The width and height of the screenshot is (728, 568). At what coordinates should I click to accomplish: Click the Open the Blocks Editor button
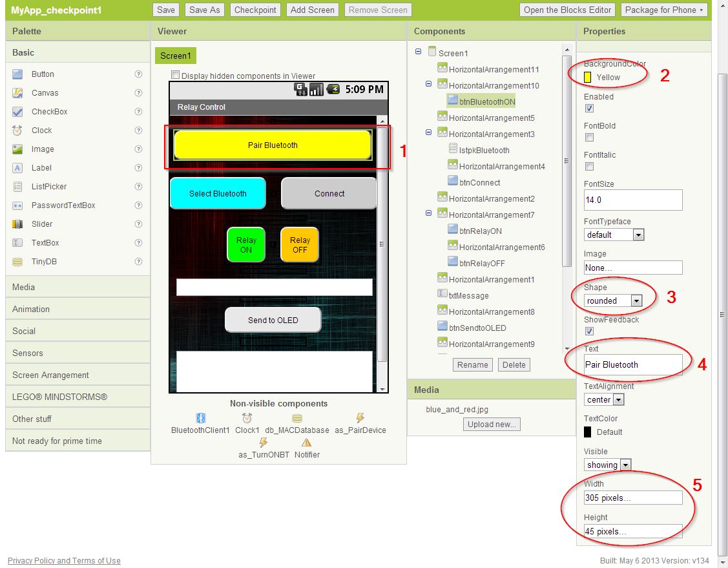(567, 10)
